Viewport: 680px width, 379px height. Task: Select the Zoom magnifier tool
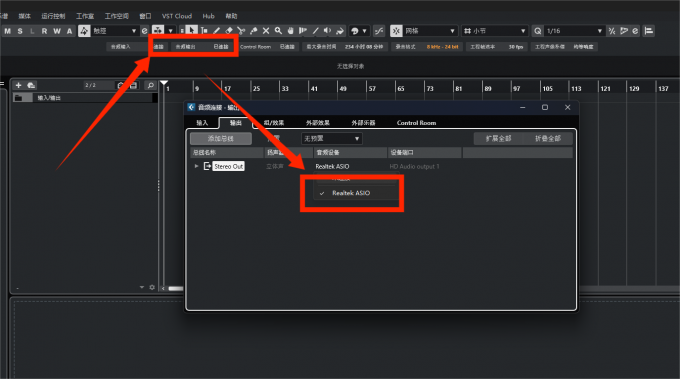click(x=278, y=31)
